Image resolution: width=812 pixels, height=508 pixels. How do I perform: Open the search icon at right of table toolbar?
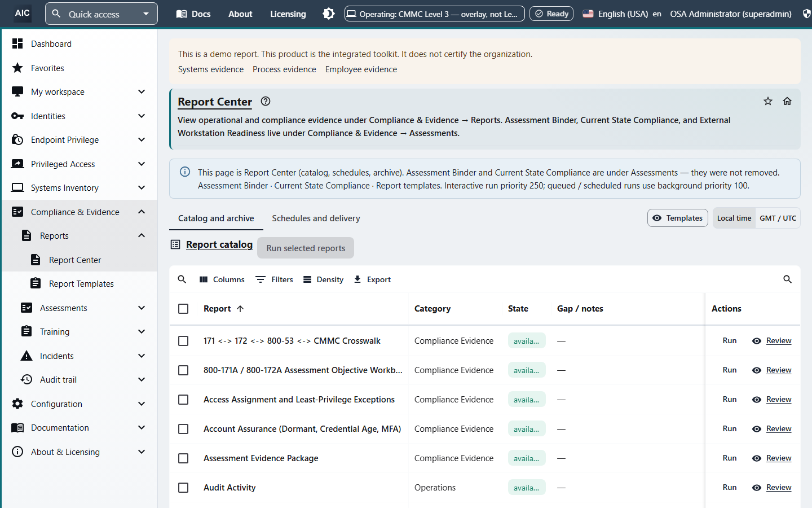point(788,279)
